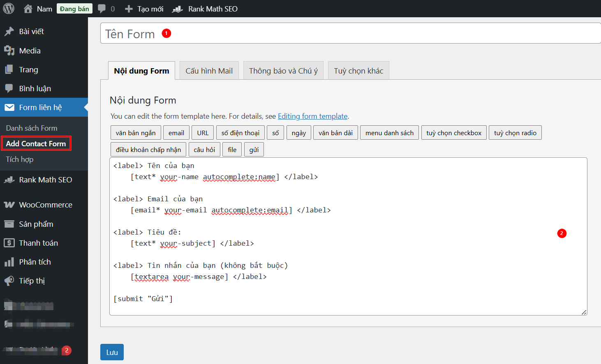Open Bài viết menu label
The image size is (601, 364).
(x=31, y=32)
